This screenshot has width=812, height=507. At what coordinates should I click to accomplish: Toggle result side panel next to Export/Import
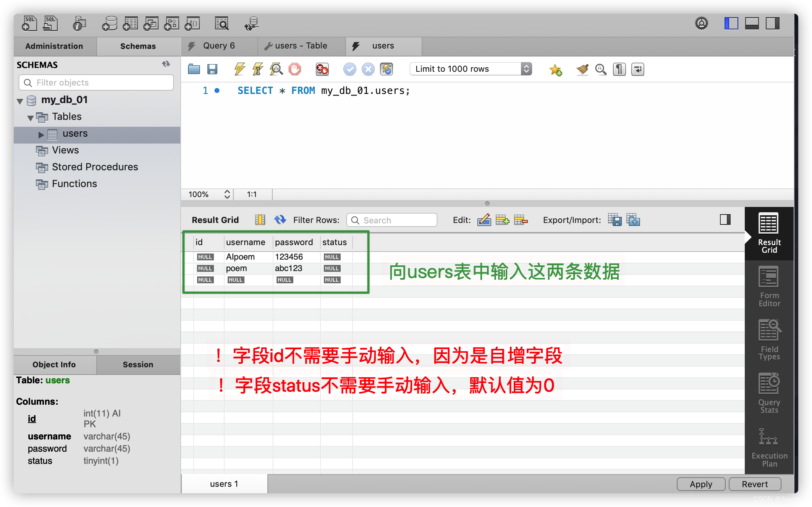point(725,220)
